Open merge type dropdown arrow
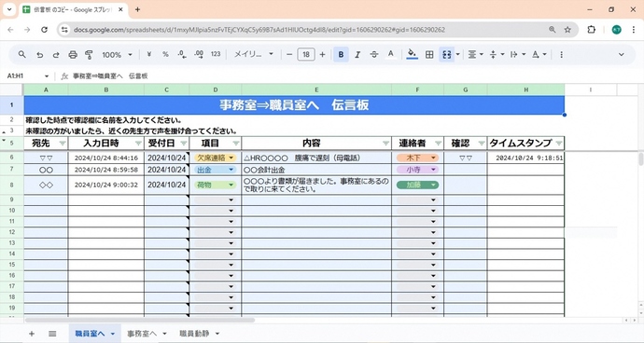Screen dimensions: 644x343 458,55
